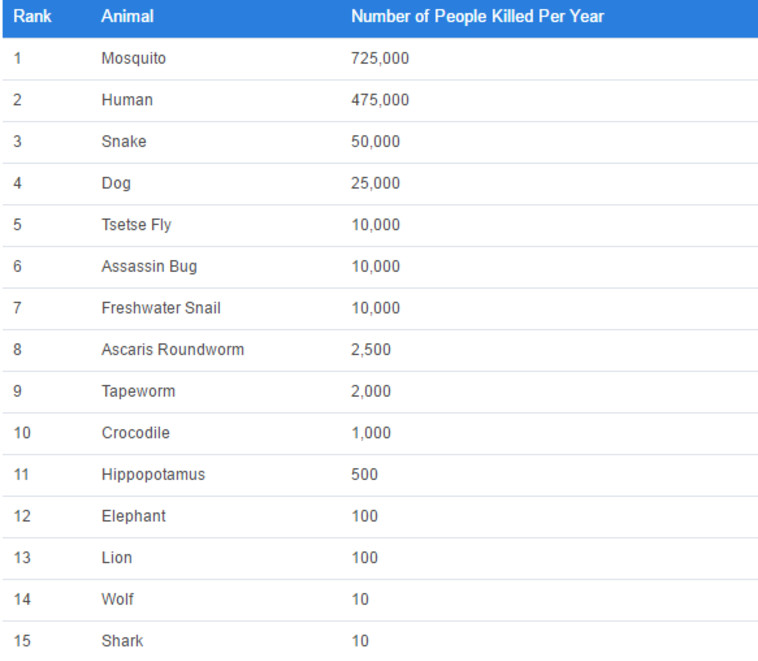Select the Mosquito animal cell
This screenshot has width=758, height=661.
click(x=133, y=59)
